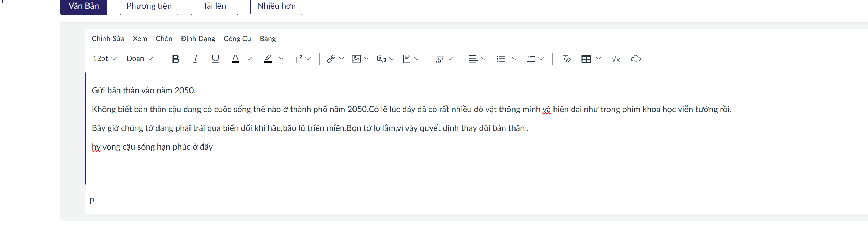This screenshot has width=868, height=229.
Task: Click the cloud embed icon
Action: click(636, 59)
